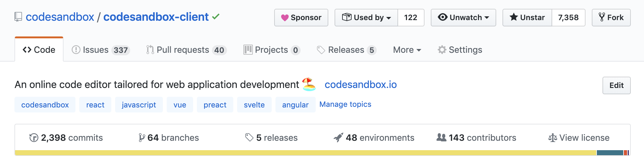The image size is (644, 164).
Task: Open the Projects tab
Action: tap(272, 50)
